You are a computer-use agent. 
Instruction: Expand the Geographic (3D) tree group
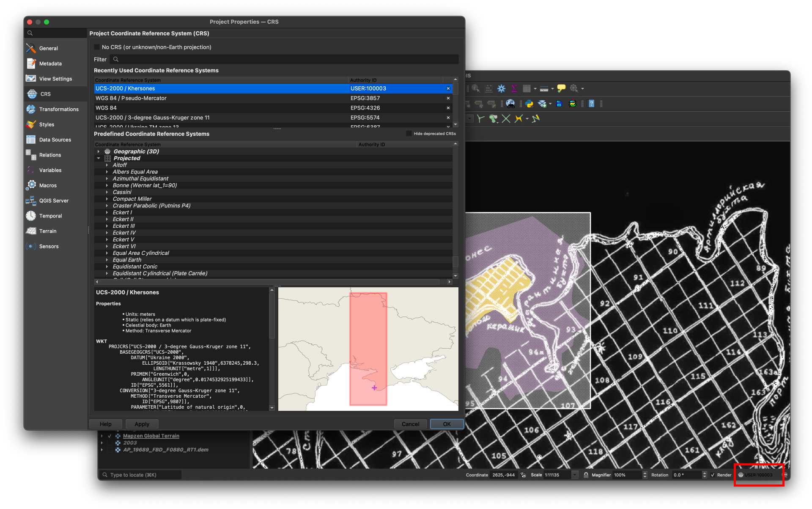(99, 151)
